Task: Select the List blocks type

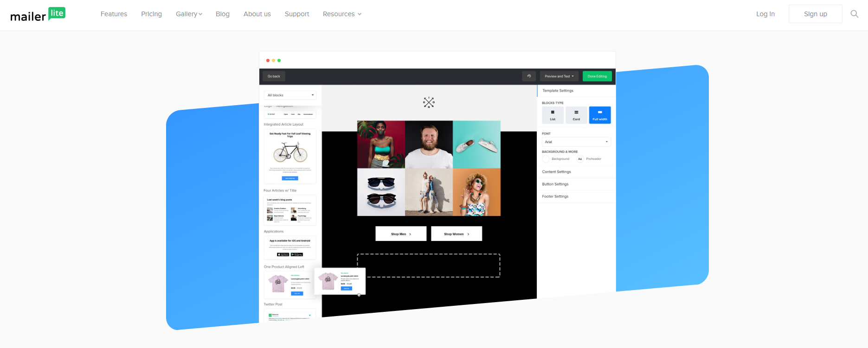Action: [553, 115]
